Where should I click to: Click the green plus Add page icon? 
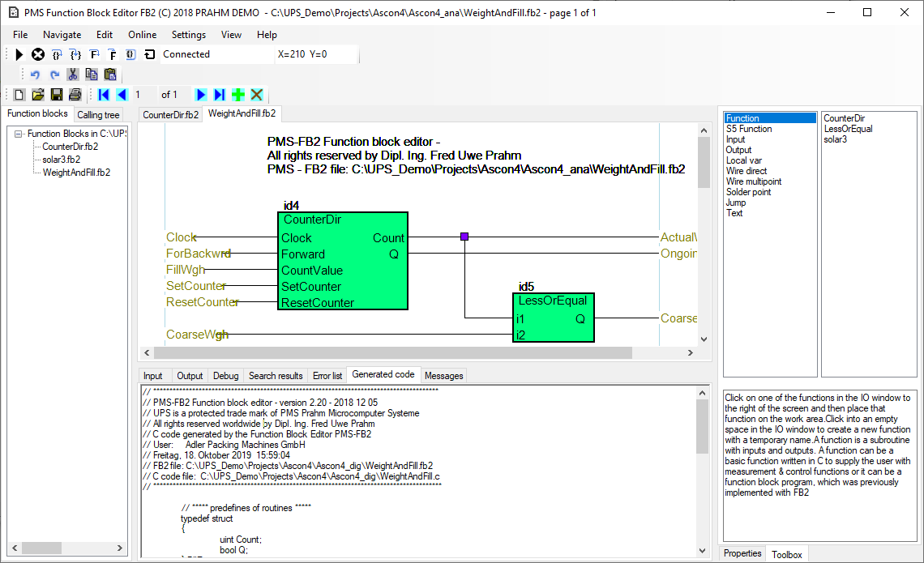tap(237, 94)
